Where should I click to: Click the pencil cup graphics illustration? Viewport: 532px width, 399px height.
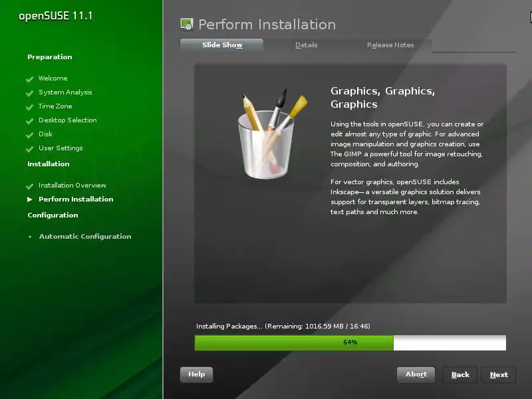[272, 134]
